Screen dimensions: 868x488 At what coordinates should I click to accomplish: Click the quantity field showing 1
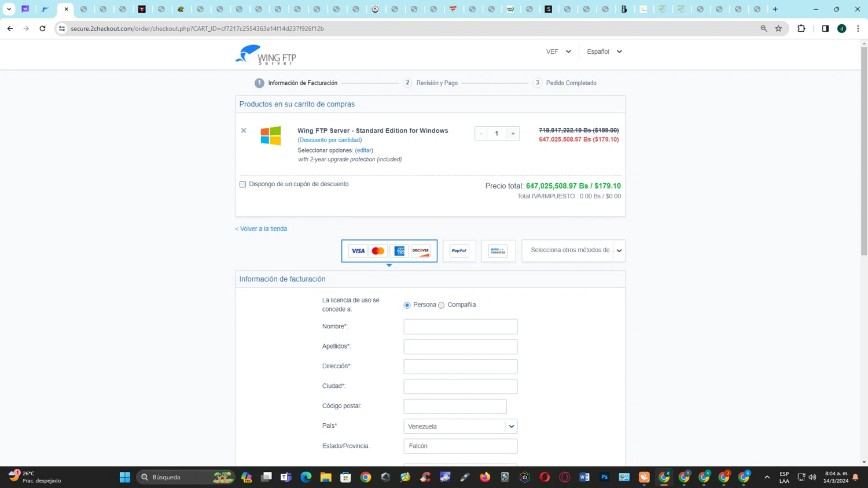496,134
